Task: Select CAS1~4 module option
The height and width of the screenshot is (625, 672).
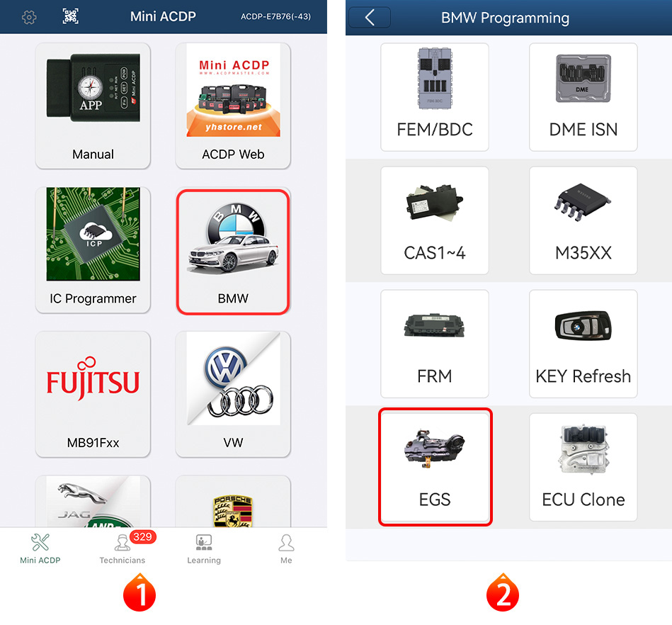Action: [435, 220]
